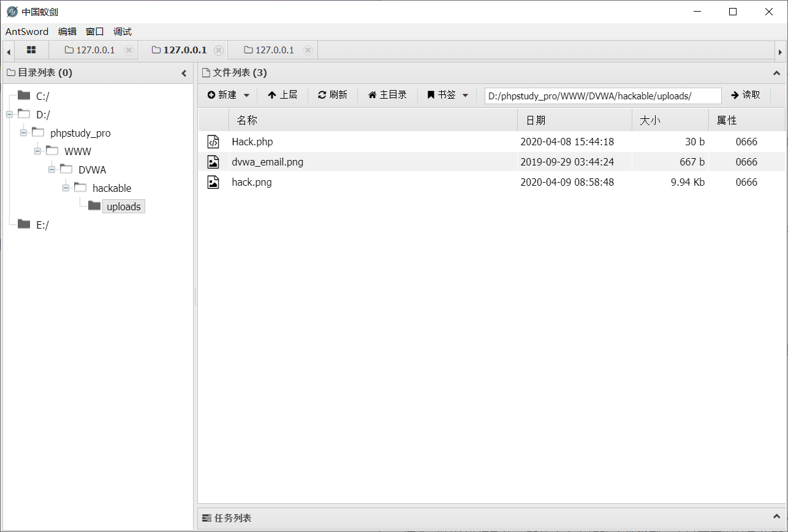Select DVWA folder in tree
788x532 pixels.
pyautogui.click(x=92, y=170)
